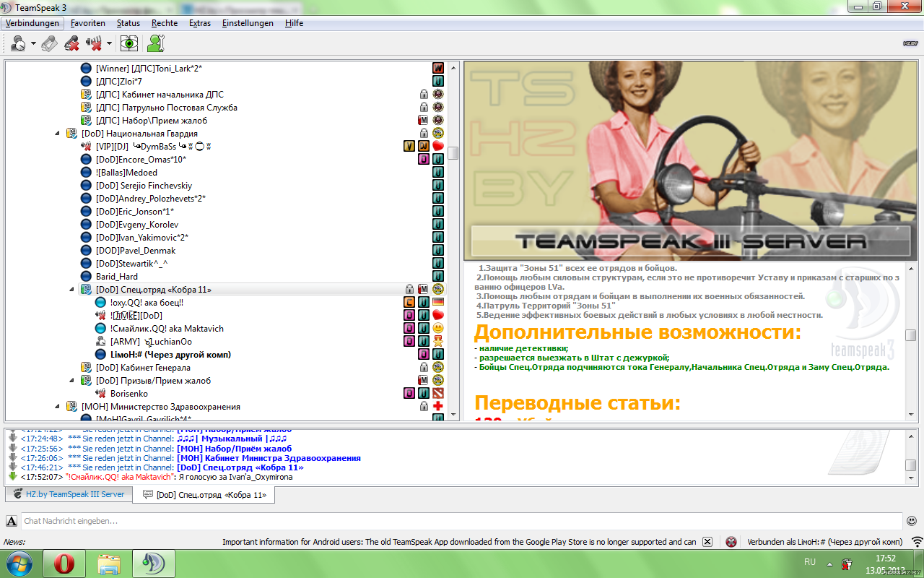Image resolution: width=924 pixels, height=578 pixels.
Task: Collapse the [DoD] Призыв/Прием жалоб channel
Action: tap(71, 381)
